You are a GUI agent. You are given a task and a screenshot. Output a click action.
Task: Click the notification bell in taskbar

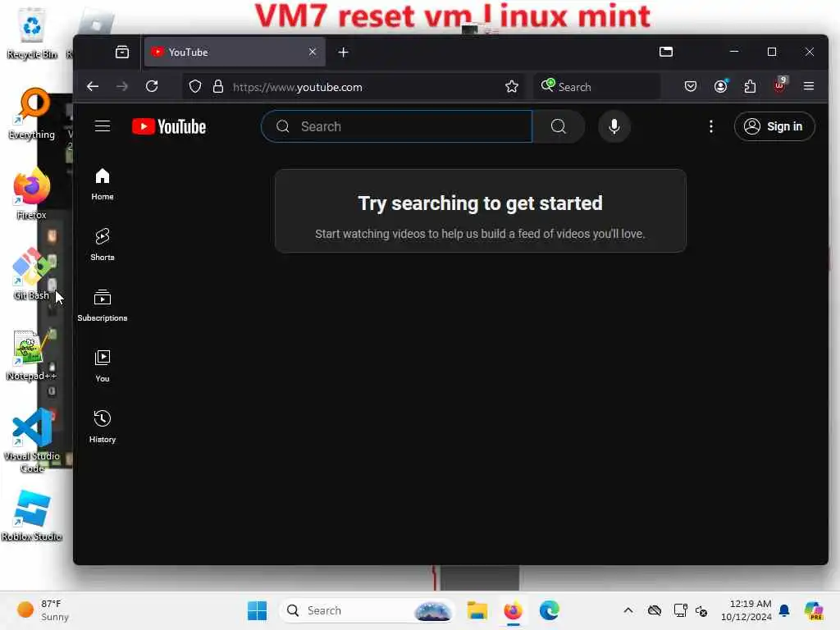tap(784, 610)
